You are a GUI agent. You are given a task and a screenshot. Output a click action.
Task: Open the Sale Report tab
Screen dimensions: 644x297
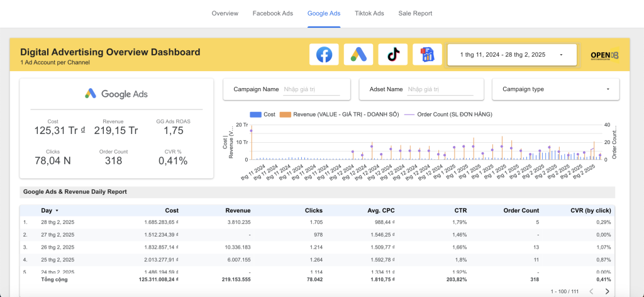pos(415,13)
